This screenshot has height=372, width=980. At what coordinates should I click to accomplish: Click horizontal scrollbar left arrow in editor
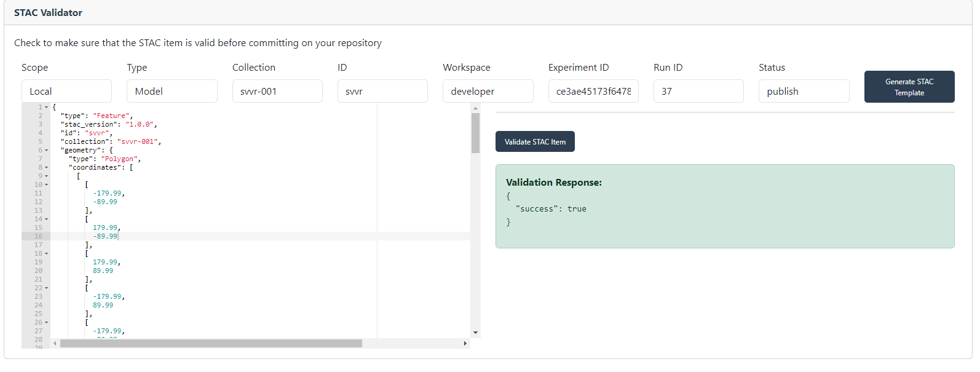coord(55,344)
